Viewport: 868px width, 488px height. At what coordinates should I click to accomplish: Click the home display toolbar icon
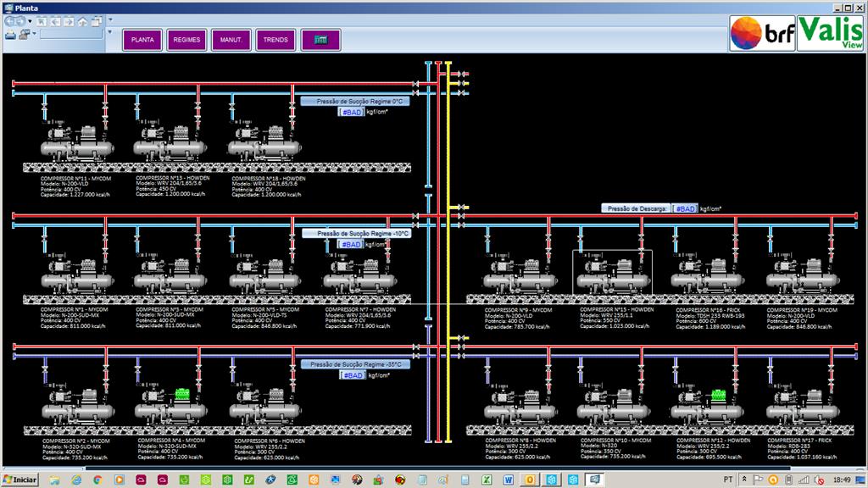82,21
